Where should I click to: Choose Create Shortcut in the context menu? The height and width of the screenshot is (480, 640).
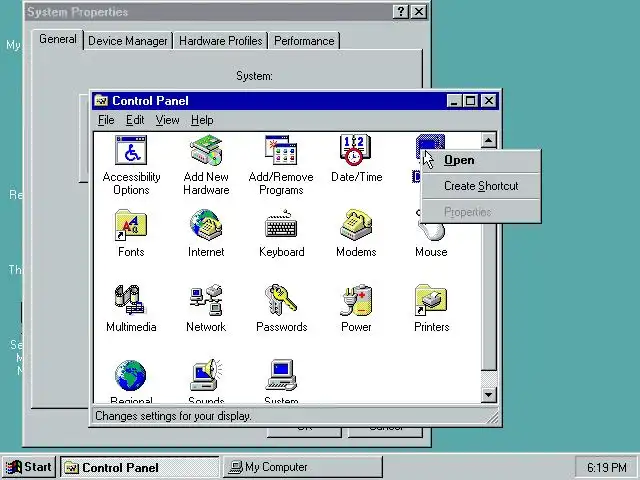(482, 186)
